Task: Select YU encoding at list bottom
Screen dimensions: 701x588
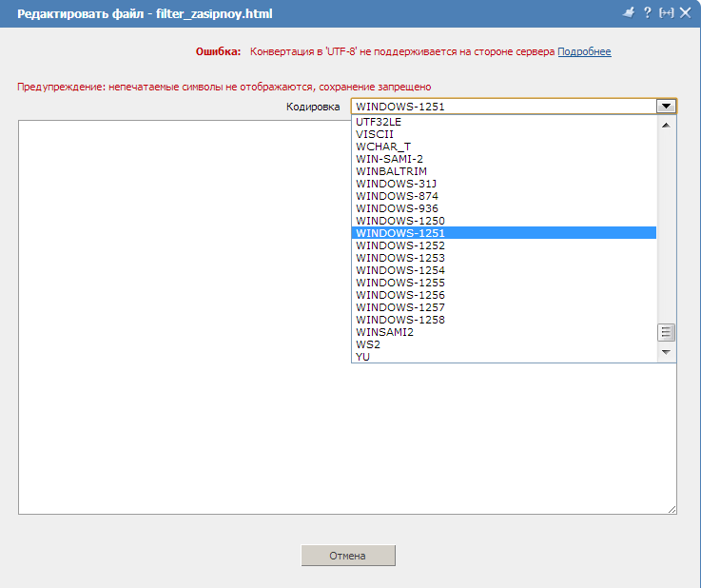Action: pos(362,357)
